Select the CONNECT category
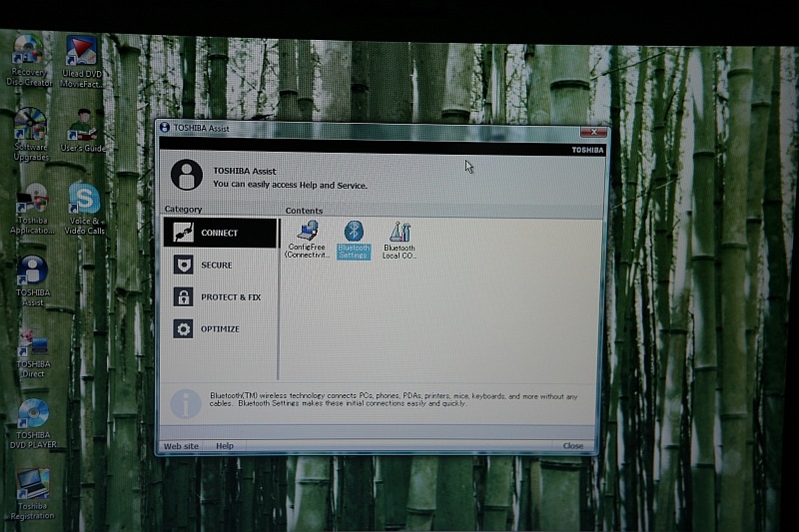799x532 pixels. (220, 233)
